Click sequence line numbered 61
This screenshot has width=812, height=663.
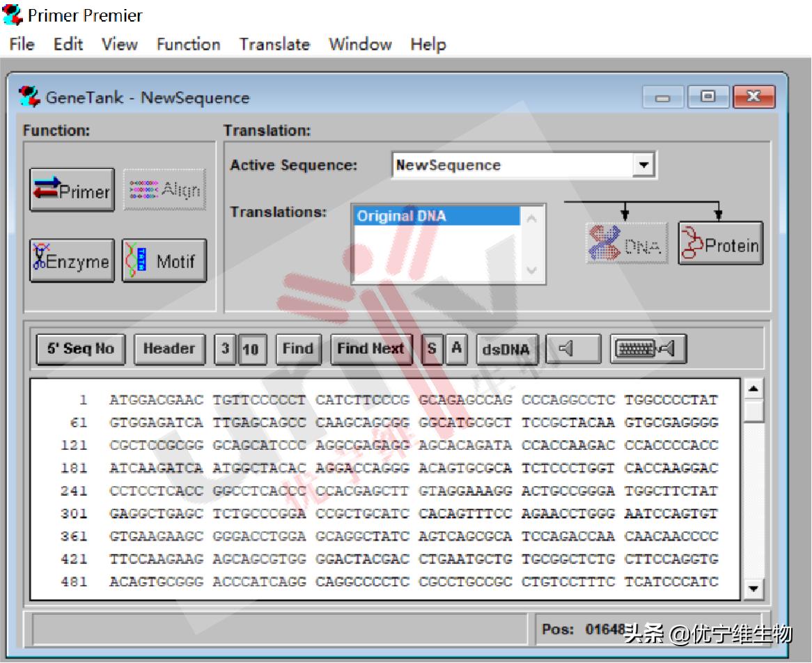coord(394,423)
